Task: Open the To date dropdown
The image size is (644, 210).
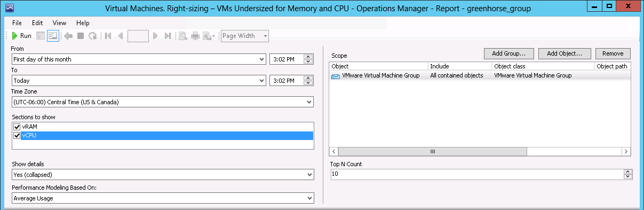Action: click(x=261, y=81)
